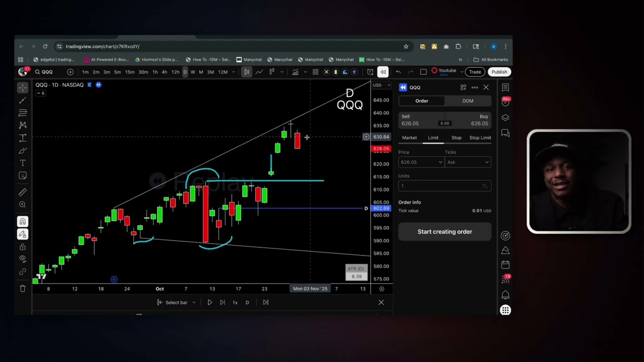Select the Stop Limit order type tab
The height and width of the screenshot is (362, 644).
click(x=480, y=138)
